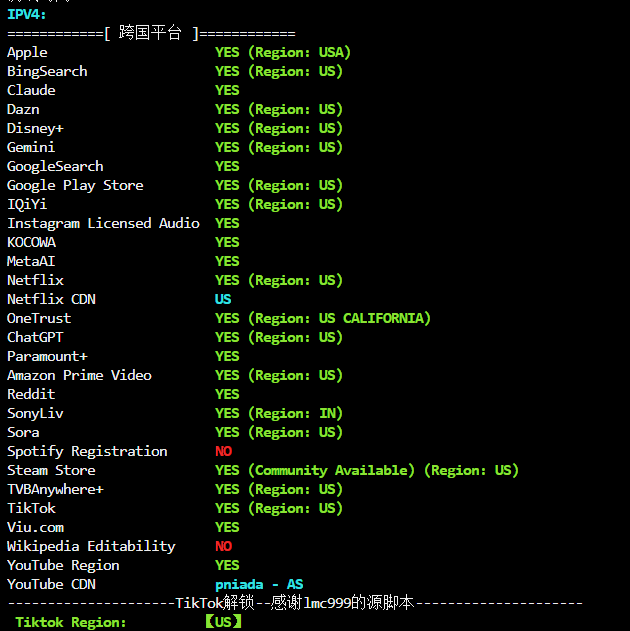Click the Amazon Prime Video region result
Viewport: 630px width, 631px height.
click(x=279, y=375)
